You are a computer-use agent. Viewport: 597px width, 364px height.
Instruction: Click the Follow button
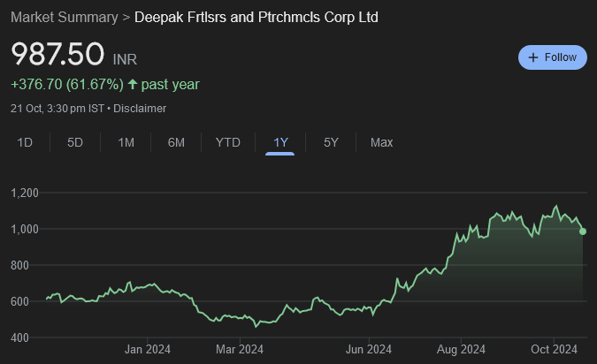(553, 57)
